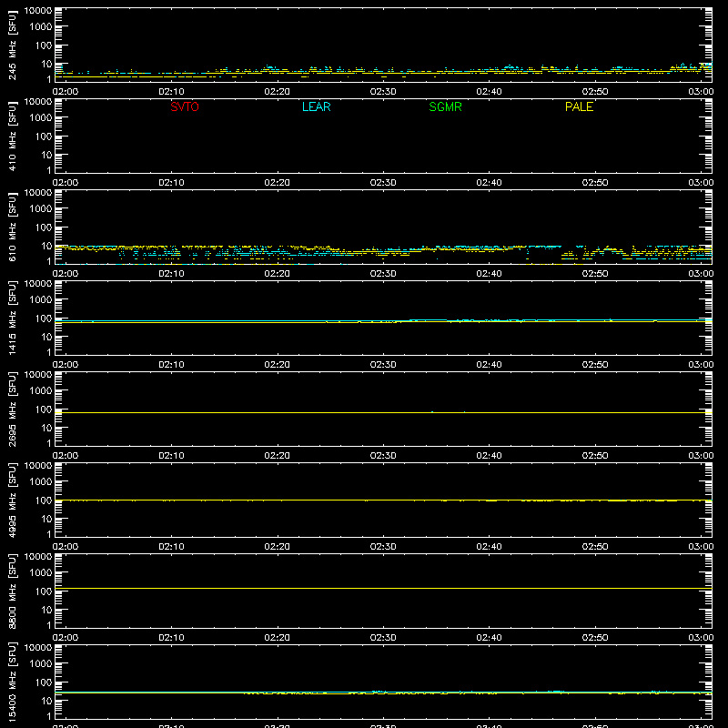728x728 pixels.
Task: Click the 1000 tick label on the 4995 MHz plot
Action: tap(41, 482)
